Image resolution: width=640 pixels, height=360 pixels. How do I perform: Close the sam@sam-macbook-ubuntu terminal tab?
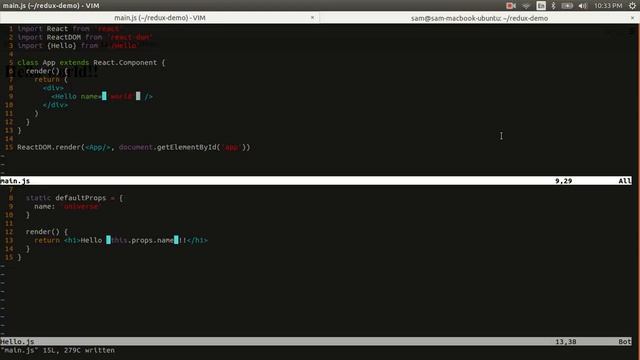click(x=632, y=18)
